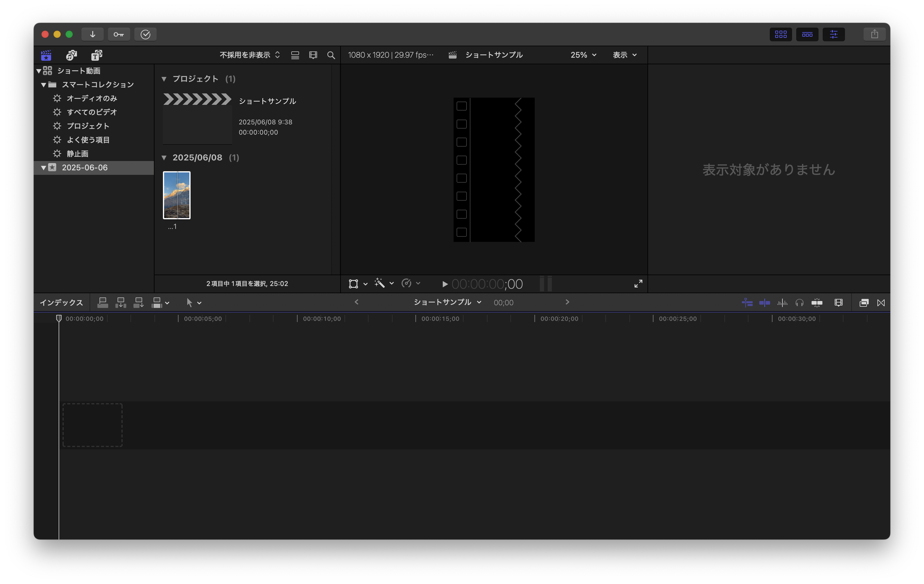
Task: Click the インデックス button
Action: (61, 303)
